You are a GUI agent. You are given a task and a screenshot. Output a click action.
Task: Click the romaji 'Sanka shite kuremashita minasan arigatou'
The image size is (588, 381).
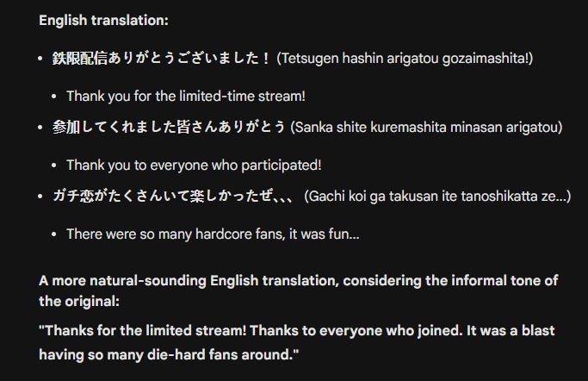pyautogui.click(x=426, y=128)
